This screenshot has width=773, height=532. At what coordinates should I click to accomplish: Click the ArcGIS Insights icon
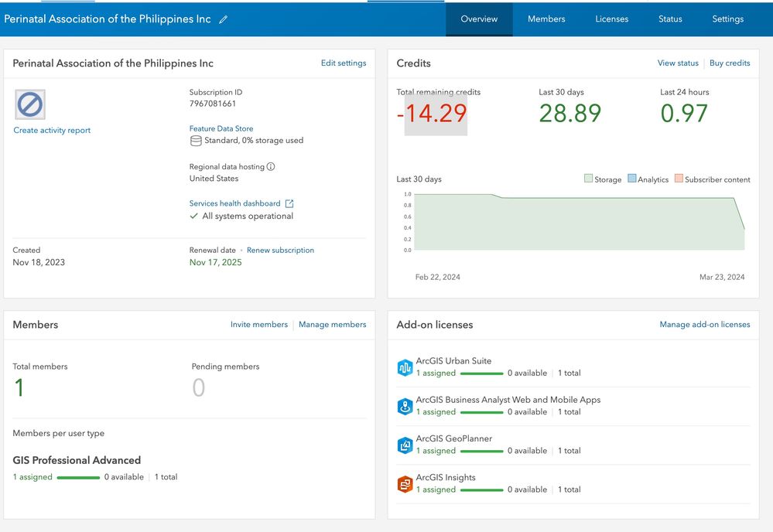tap(405, 484)
